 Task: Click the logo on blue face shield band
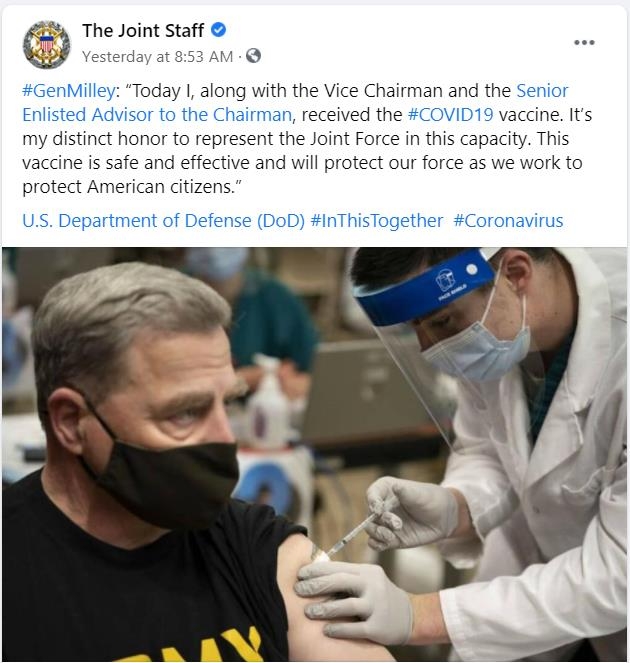[445, 279]
